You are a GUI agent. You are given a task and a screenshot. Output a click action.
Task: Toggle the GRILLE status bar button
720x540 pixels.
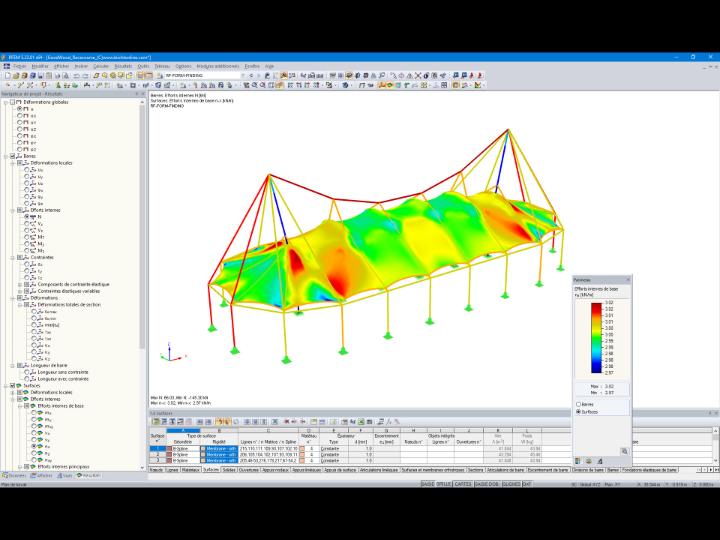[x=444, y=484]
